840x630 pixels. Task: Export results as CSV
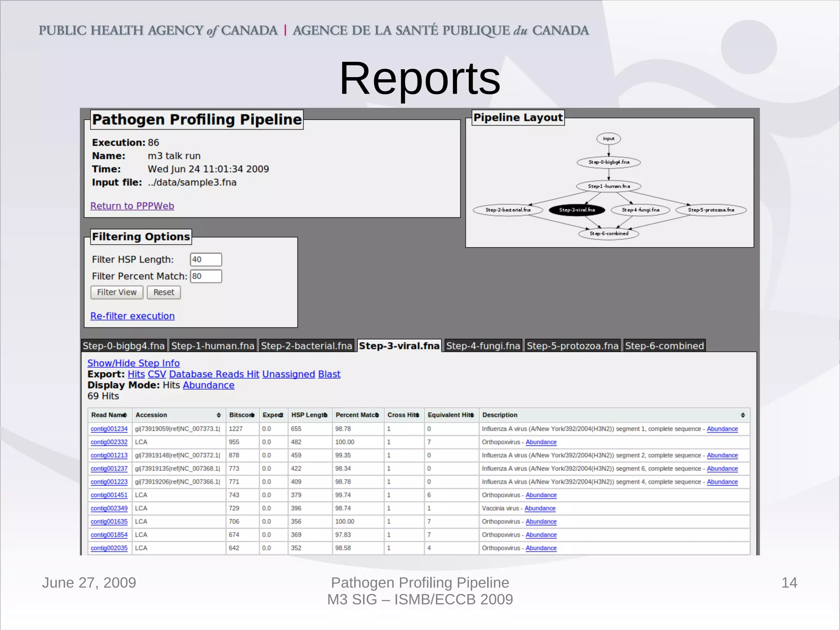pyautogui.click(x=157, y=374)
